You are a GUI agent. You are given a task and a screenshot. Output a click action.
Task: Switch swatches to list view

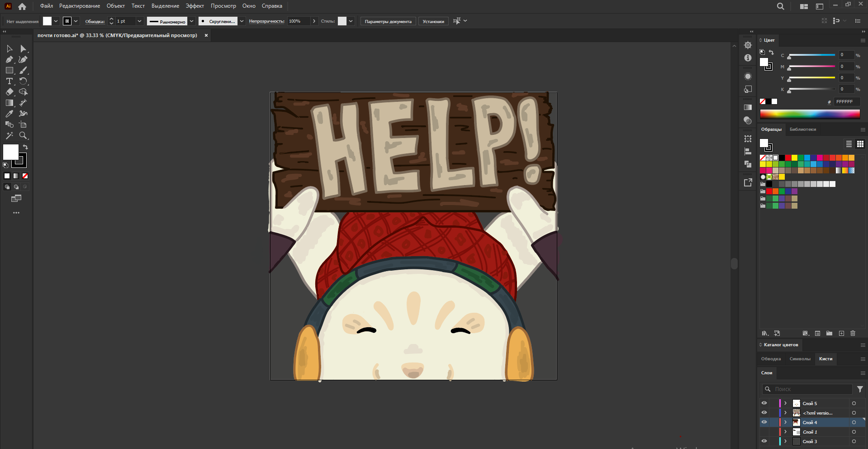point(849,144)
